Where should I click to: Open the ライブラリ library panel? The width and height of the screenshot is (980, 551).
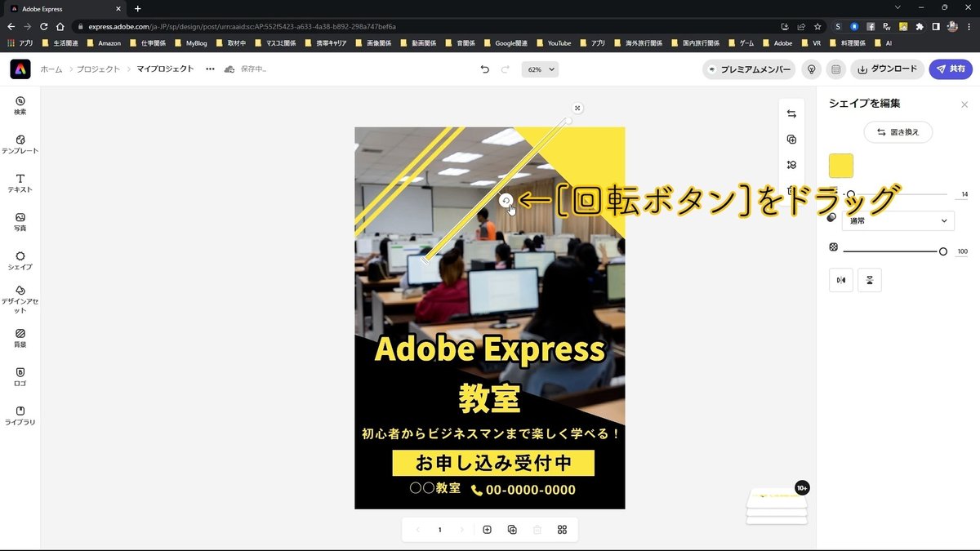coord(20,415)
